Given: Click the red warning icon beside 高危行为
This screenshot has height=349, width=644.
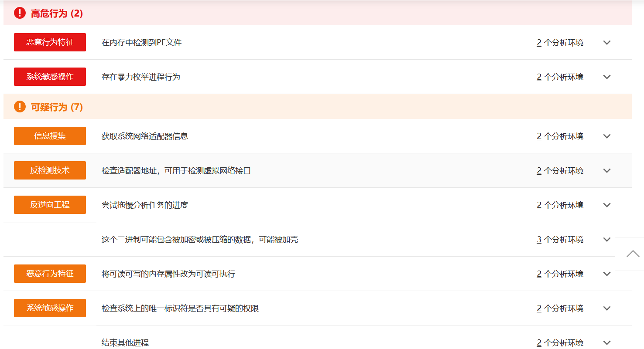Looking at the screenshot, I should point(20,13).
